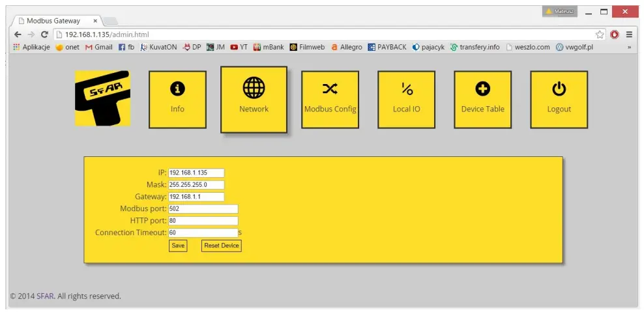Follow the SFAR footer link
The width and height of the screenshot is (644, 312).
(x=45, y=296)
